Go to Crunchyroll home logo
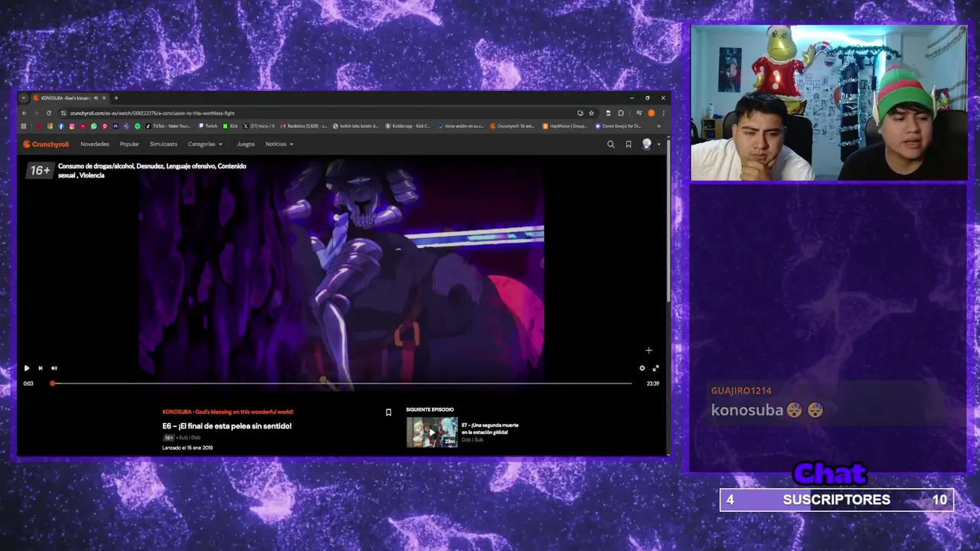980x551 pixels. (x=46, y=144)
